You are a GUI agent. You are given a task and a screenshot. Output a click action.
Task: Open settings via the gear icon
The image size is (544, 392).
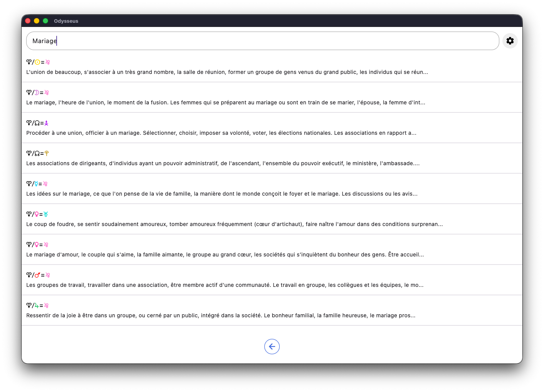click(510, 41)
